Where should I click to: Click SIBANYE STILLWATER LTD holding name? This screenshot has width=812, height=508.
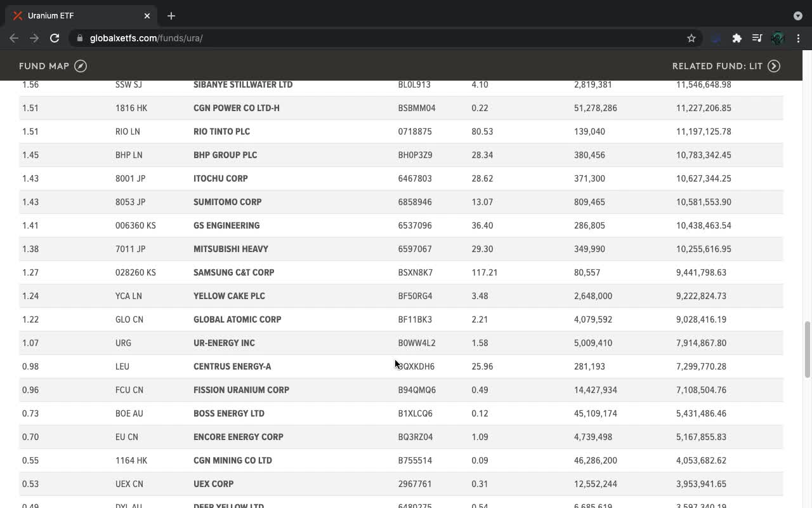pyautogui.click(x=243, y=84)
